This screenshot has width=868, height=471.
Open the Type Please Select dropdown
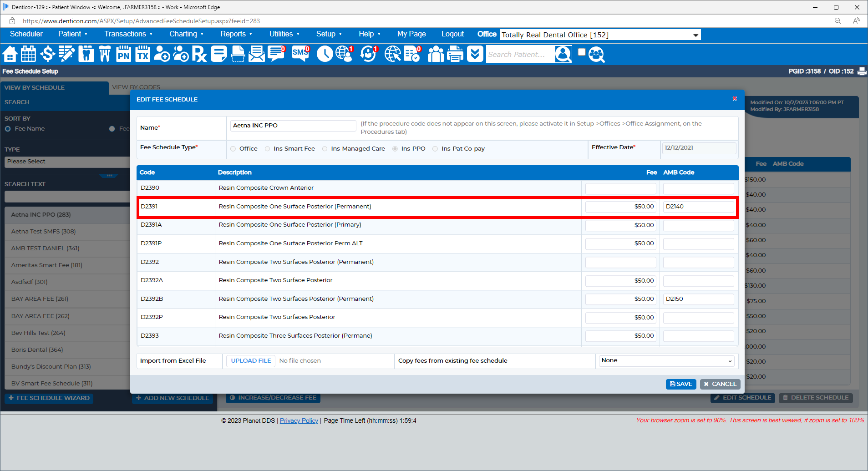pyautogui.click(x=67, y=162)
